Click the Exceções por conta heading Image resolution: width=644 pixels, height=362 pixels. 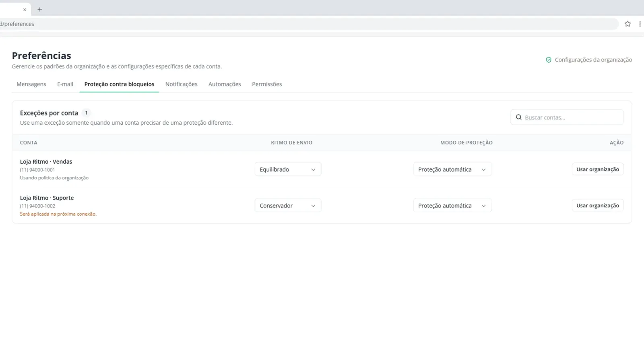pos(49,113)
